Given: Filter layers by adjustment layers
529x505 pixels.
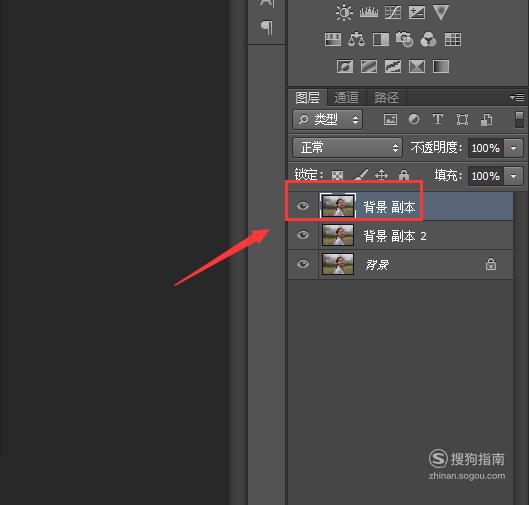Looking at the screenshot, I should 414,119.
